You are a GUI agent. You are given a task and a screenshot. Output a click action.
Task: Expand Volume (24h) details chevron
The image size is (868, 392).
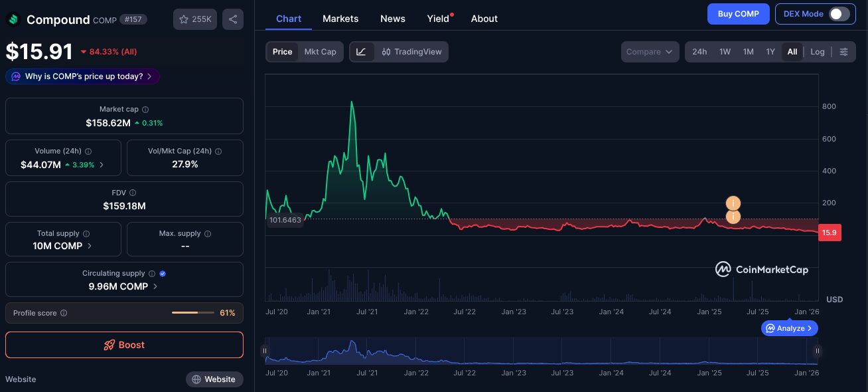102,165
